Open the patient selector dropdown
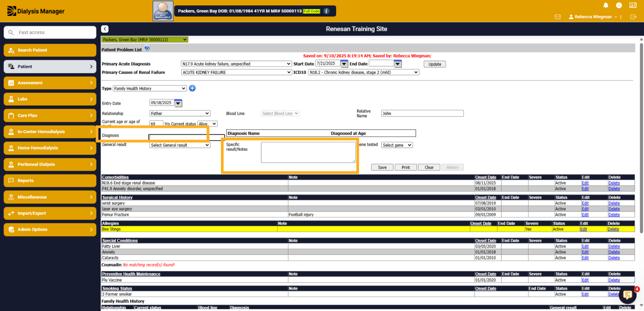644x311 pixels. coord(145,40)
